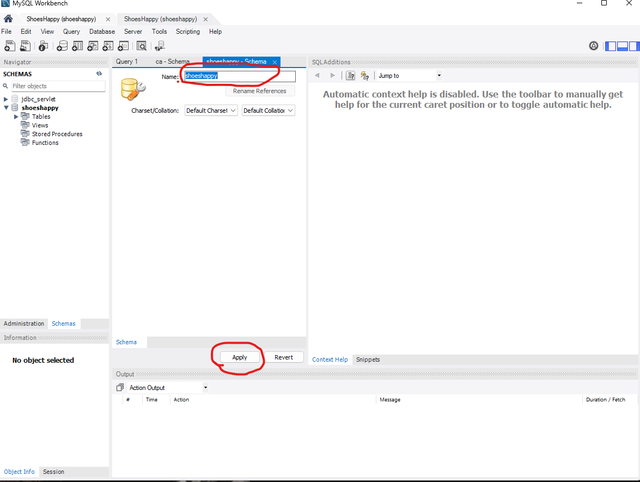Open the Default Collation dropdown

268,111
